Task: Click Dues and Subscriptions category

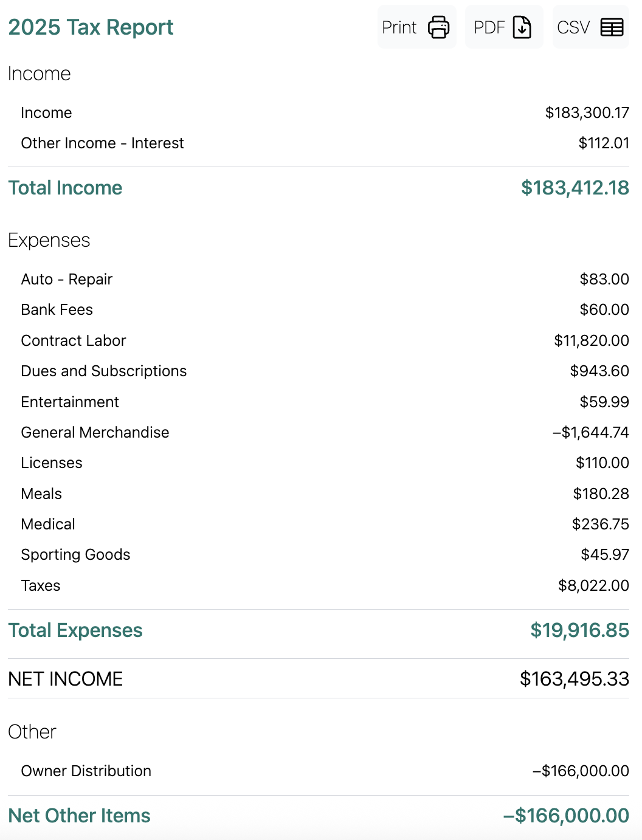Action: coord(104,371)
